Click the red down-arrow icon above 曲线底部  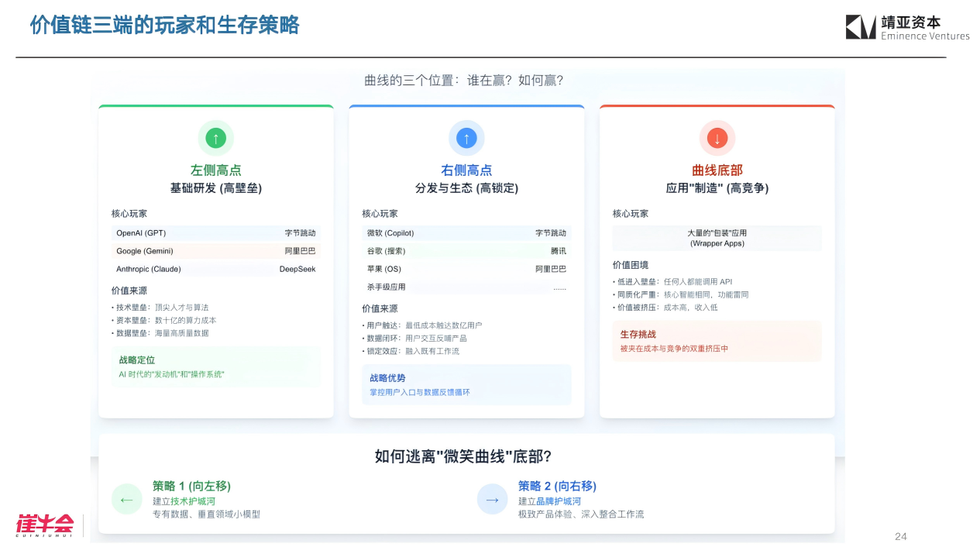pyautogui.click(x=717, y=139)
